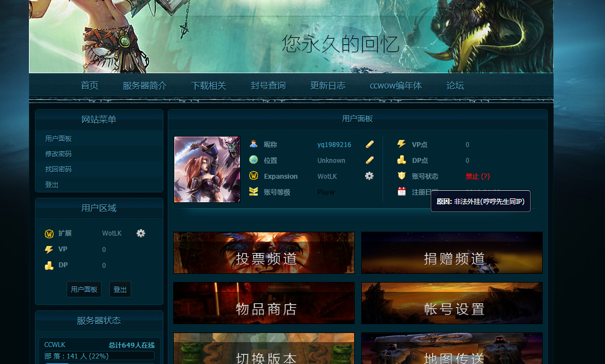Viewport: 605px width, 364px height.
Task: Visit the 论坛 navigation link
Action: tap(455, 86)
